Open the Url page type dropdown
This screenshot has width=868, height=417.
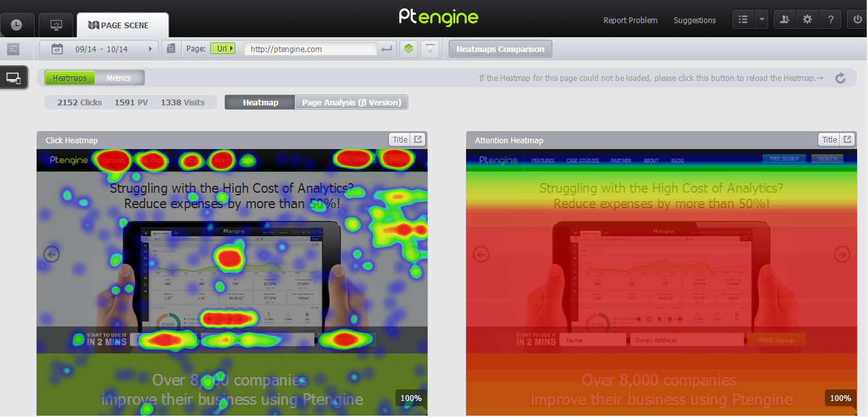coord(223,49)
